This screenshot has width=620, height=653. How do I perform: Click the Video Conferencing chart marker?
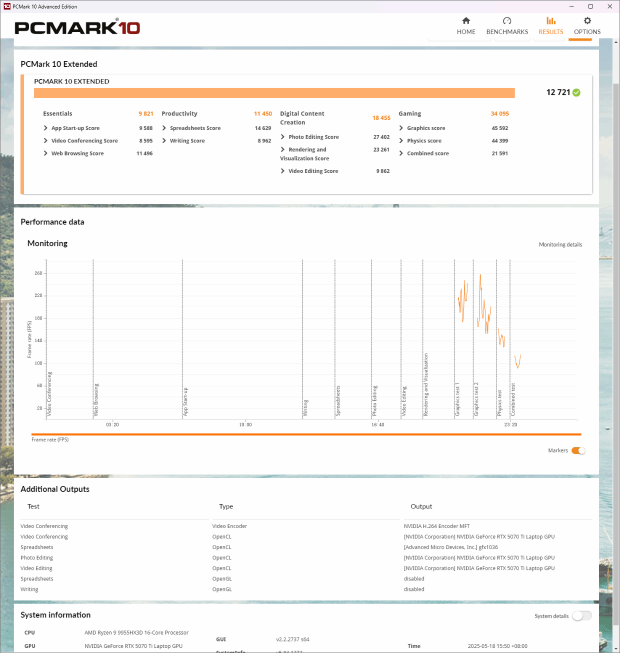coord(49,394)
